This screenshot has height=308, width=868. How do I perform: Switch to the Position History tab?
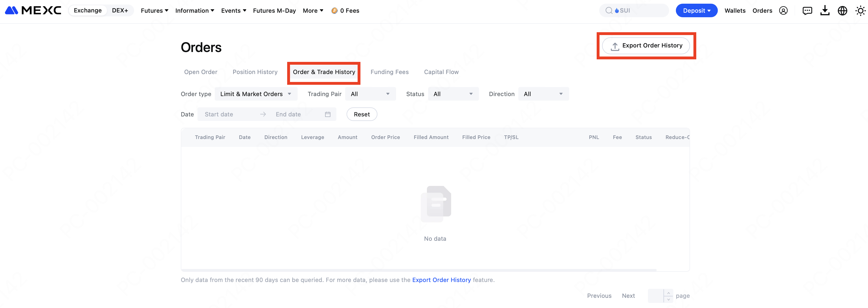[255, 72]
